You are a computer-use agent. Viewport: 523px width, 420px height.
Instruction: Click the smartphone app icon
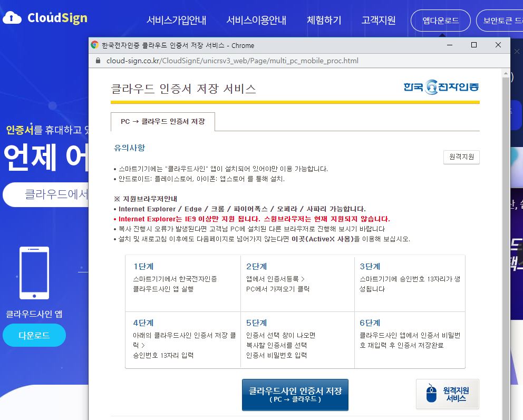tap(34, 273)
